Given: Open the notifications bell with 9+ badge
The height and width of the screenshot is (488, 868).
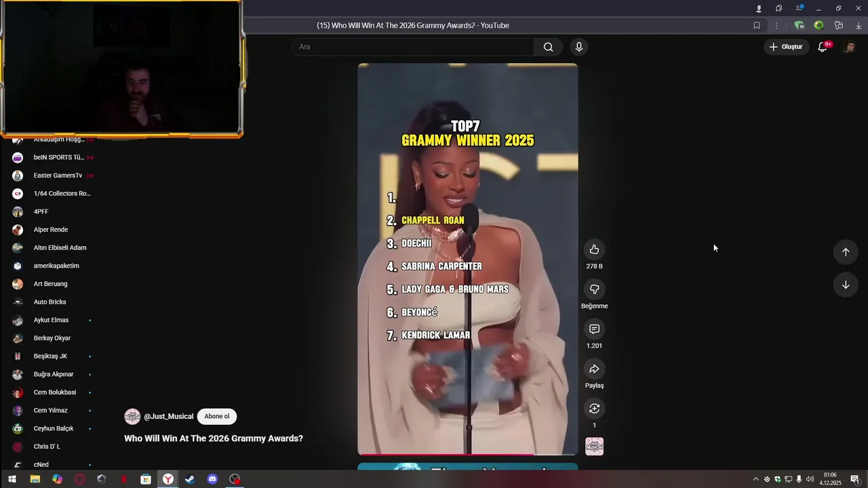Looking at the screenshot, I should coord(823,47).
